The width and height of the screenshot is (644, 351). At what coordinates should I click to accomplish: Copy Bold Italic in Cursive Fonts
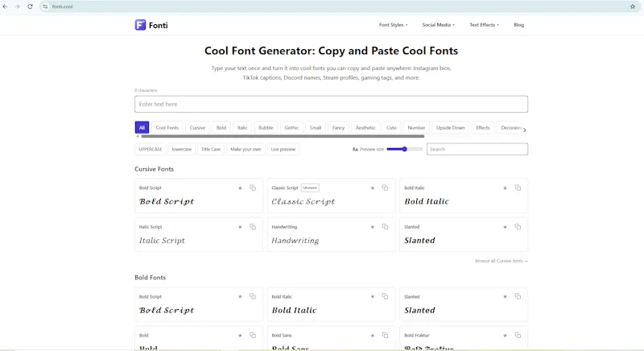[518, 188]
